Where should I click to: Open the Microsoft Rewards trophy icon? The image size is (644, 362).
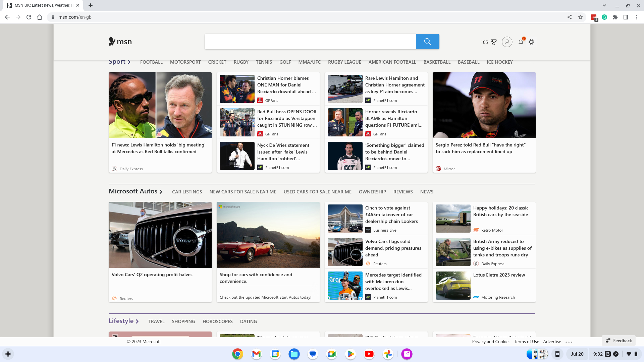pyautogui.click(x=494, y=42)
